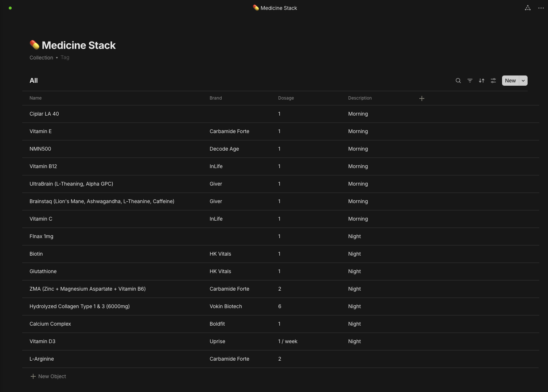Click the Description column header

(360, 98)
